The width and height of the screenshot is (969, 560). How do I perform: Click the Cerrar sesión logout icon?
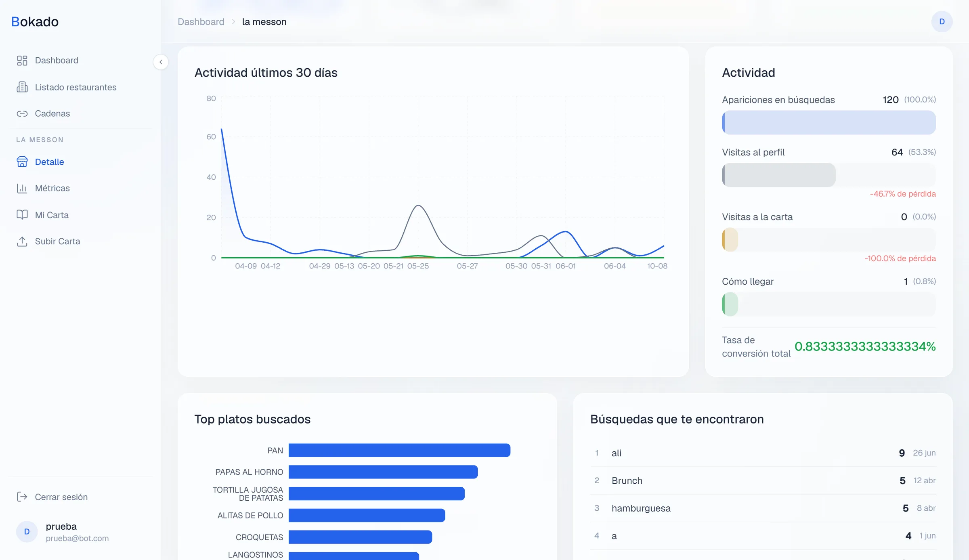click(x=22, y=497)
